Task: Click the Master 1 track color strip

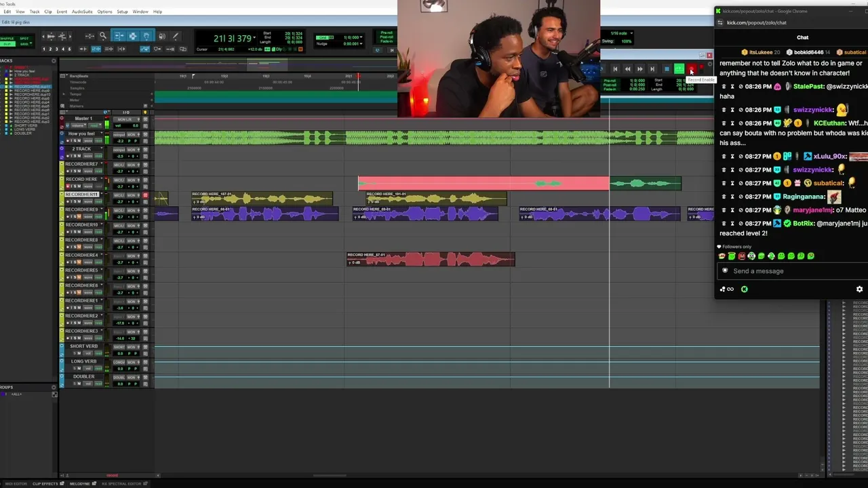Action: point(62,122)
